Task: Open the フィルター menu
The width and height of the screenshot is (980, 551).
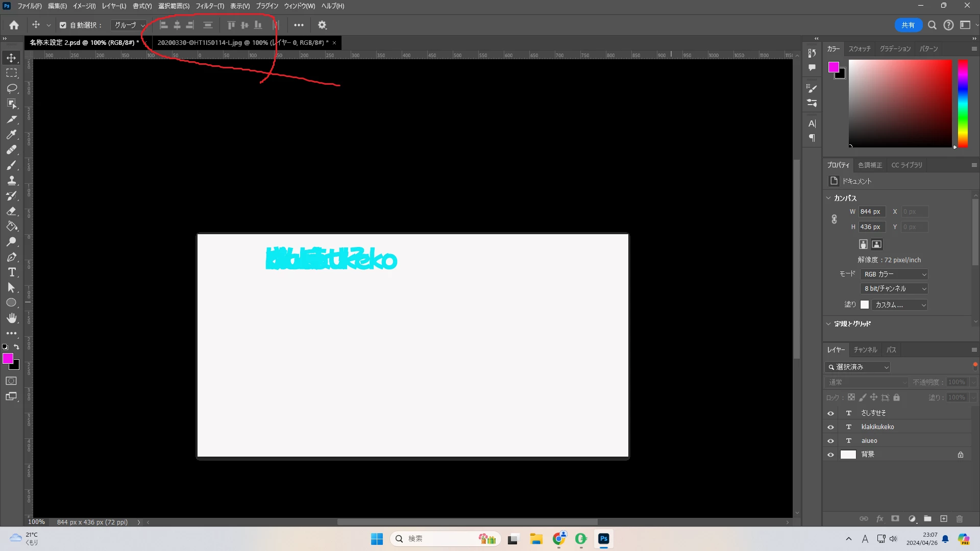Action: [209, 6]
